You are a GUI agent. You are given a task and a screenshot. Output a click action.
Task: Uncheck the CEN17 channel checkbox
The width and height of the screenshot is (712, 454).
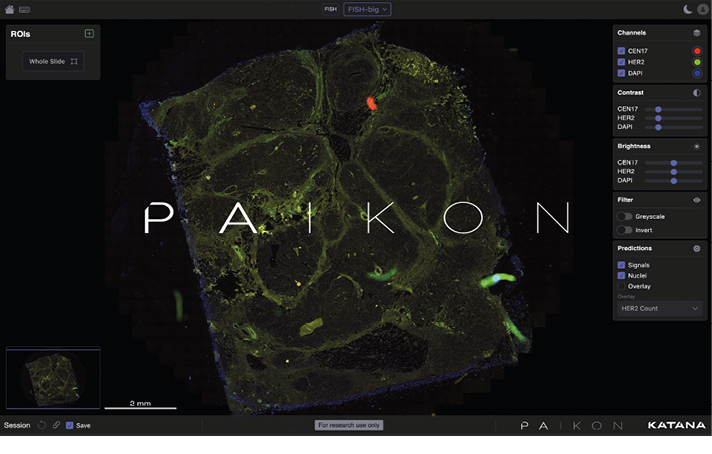tap(621, 51)
